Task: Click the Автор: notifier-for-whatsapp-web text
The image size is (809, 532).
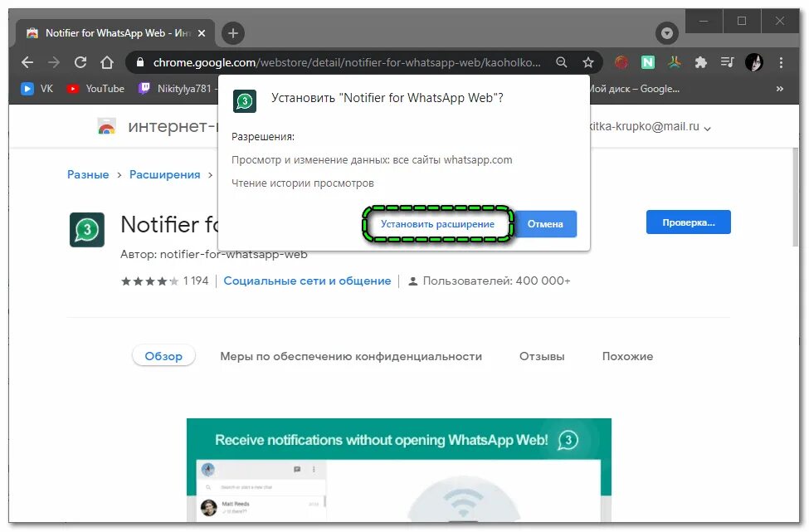Action: 213,255
